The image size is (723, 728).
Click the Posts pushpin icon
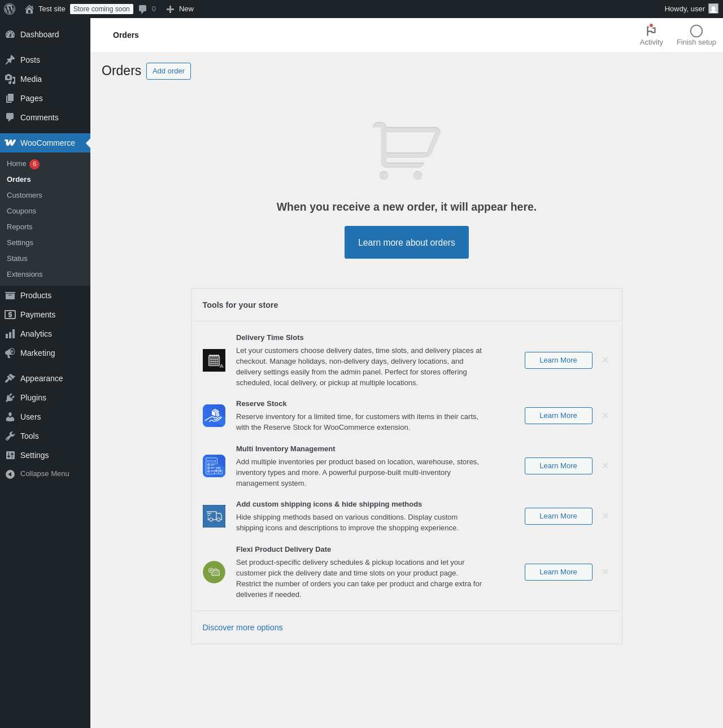coord(10,60)
